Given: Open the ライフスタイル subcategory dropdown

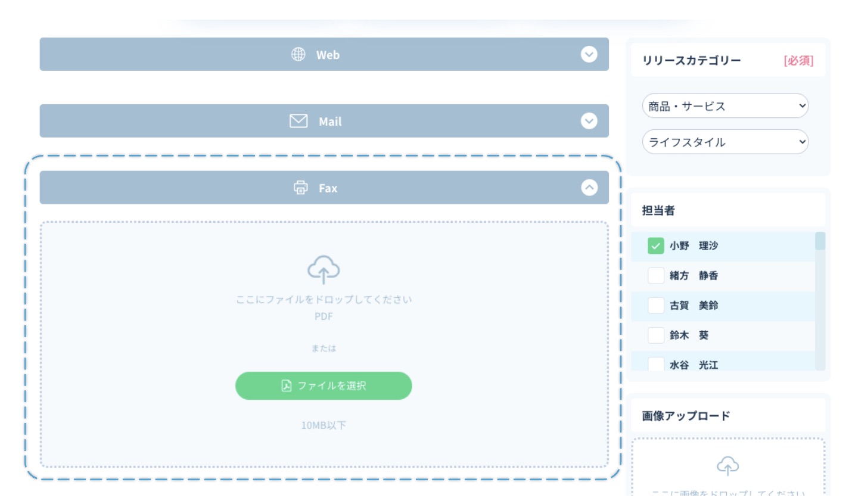Looking at the screenshot, I should [725, 142].
